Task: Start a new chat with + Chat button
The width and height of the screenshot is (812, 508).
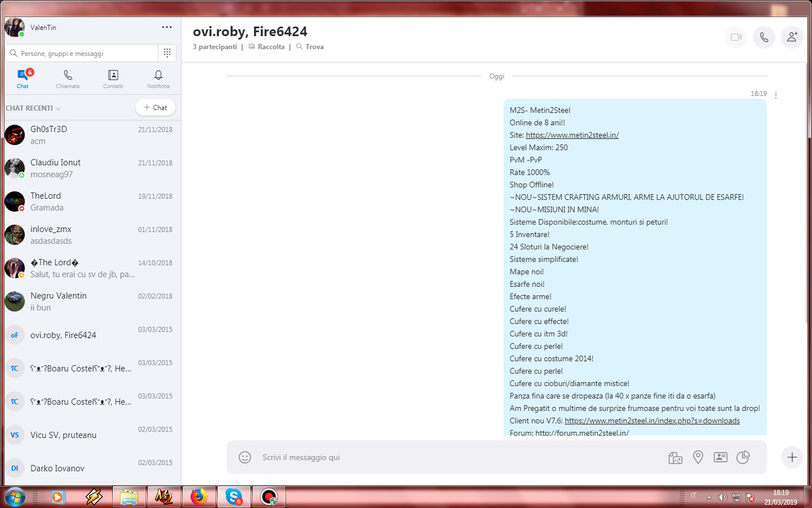Action: [155, 107]
